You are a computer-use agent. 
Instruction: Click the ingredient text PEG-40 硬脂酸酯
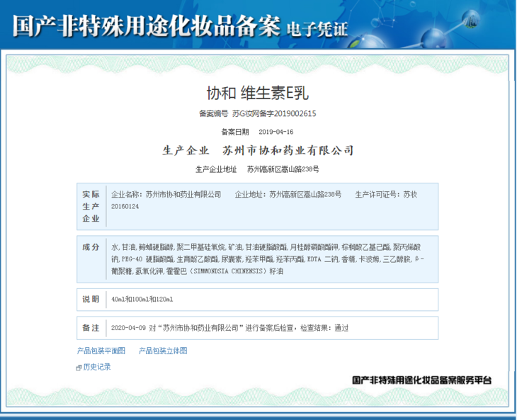(x=147, y=259)
